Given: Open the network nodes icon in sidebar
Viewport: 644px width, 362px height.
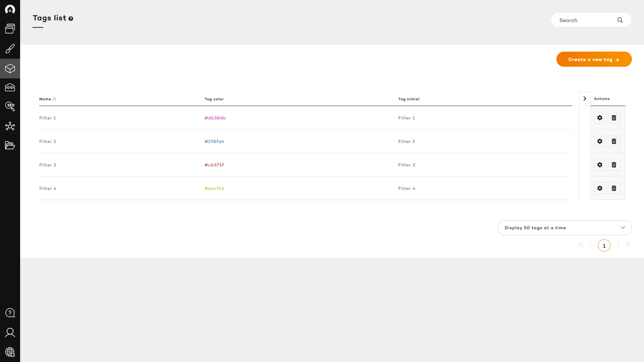Looking at the screenshot, I should pyautogui.click(x=10, y=126).
